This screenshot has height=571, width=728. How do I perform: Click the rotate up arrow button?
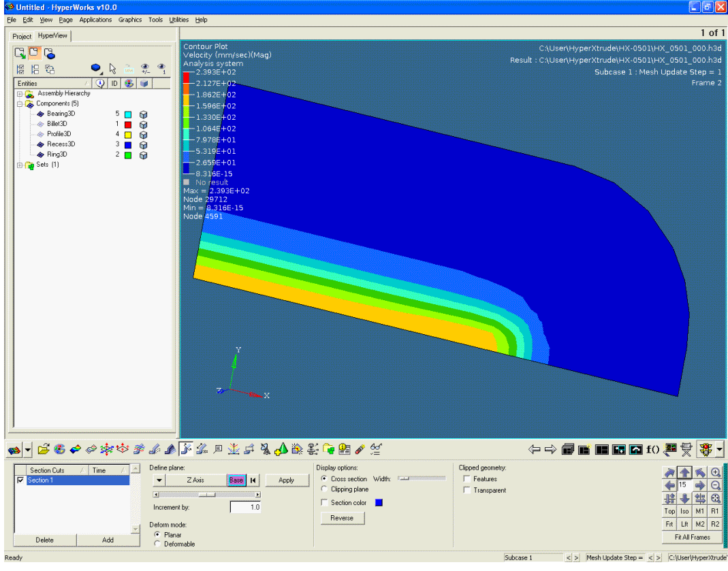pos(685,472)
